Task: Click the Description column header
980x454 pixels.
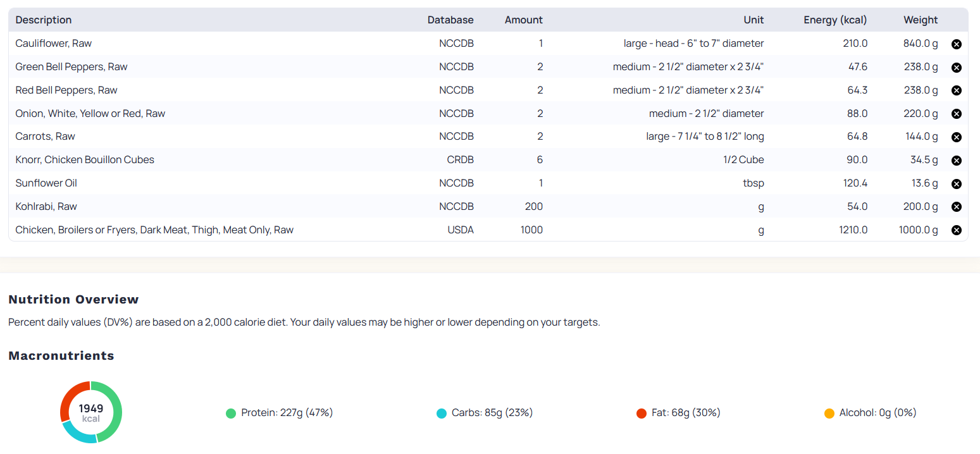Action: pos(44,20)
